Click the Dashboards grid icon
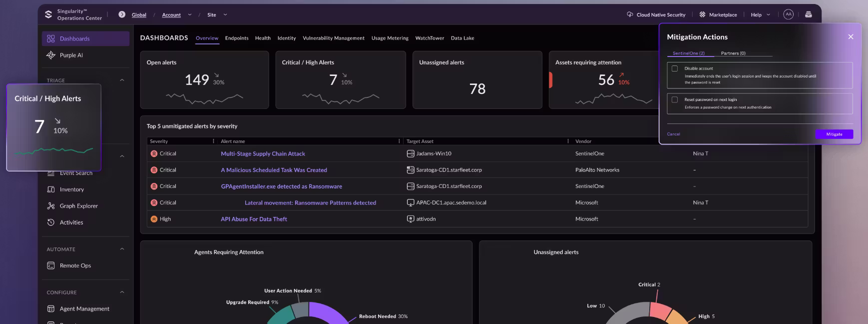 pyautogui.click(x=50, y=38)
